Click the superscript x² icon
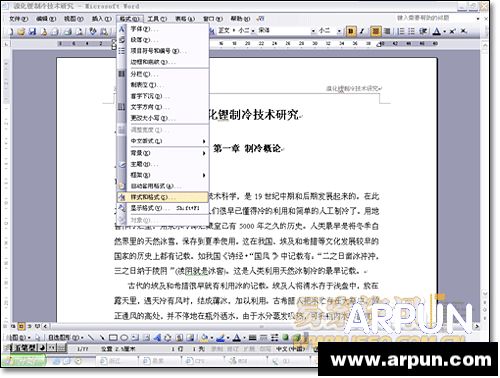This screenshot has height=378, width=500. [x=452, y=31]
